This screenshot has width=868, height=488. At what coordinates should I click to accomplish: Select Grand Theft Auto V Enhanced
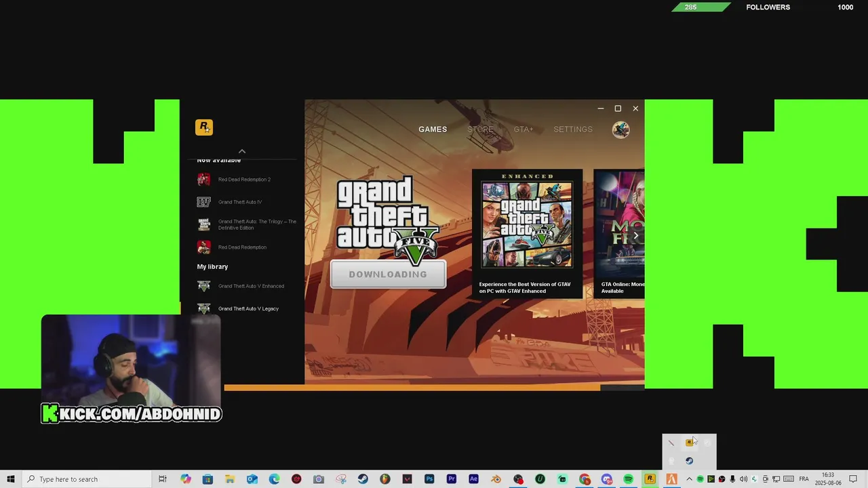click(x=251, y=286)
